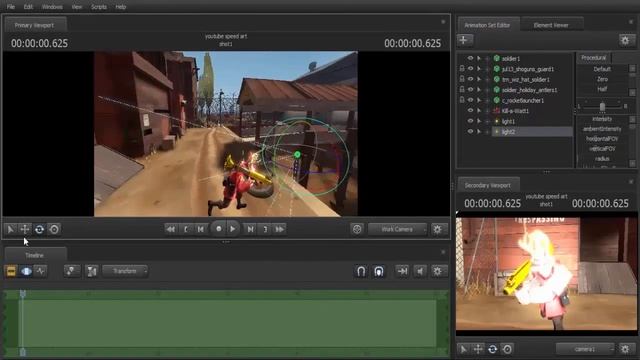The width and height of the screenshot is (640, 360).
Task: Hide light2 using its eye icon
Action: (470, 131)
